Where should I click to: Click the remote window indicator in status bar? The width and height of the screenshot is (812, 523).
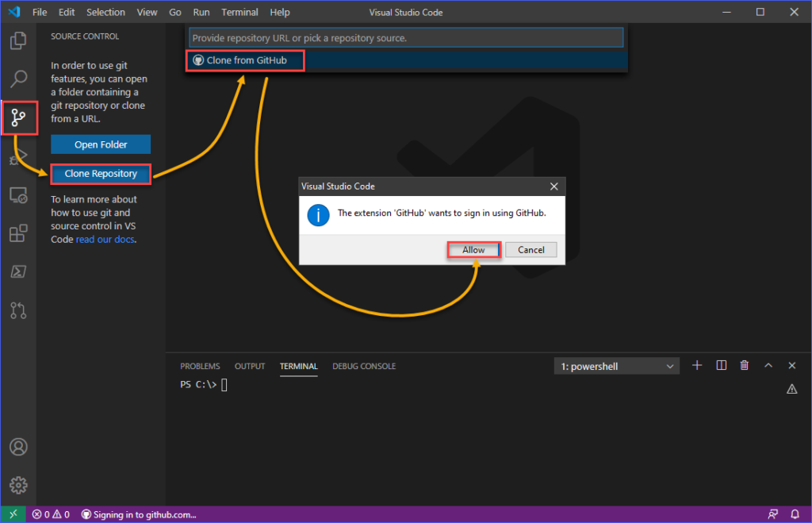[13, 514]
